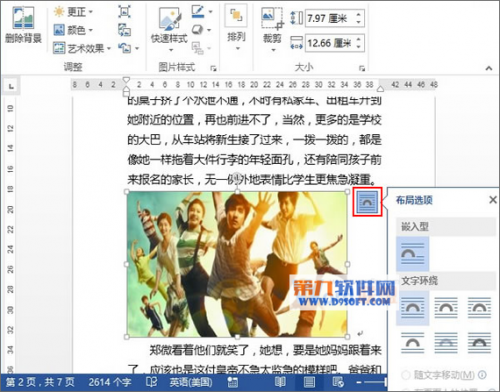Open the 更正 corrections dropdown
Viewport: 500px width, 392px height.
tap(73, 12)
